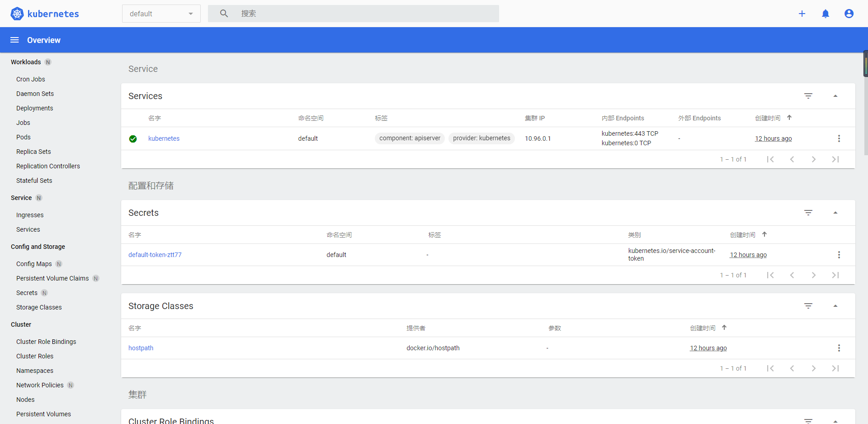Click the filter icon in Services card
The image size is (868, 424).
pyautogui.click(x=808, y=96)
